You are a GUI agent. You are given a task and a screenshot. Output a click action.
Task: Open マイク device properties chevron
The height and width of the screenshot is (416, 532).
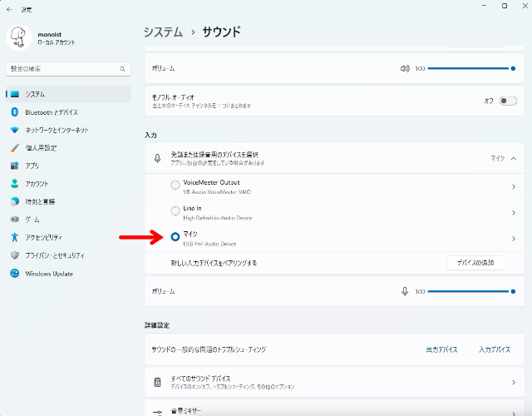[x=514, y=239]
